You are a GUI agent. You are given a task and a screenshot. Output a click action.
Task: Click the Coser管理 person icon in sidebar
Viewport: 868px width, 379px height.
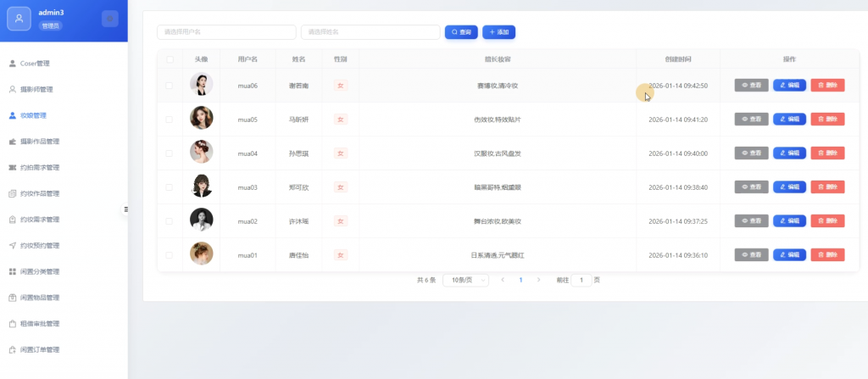point(12,63)
